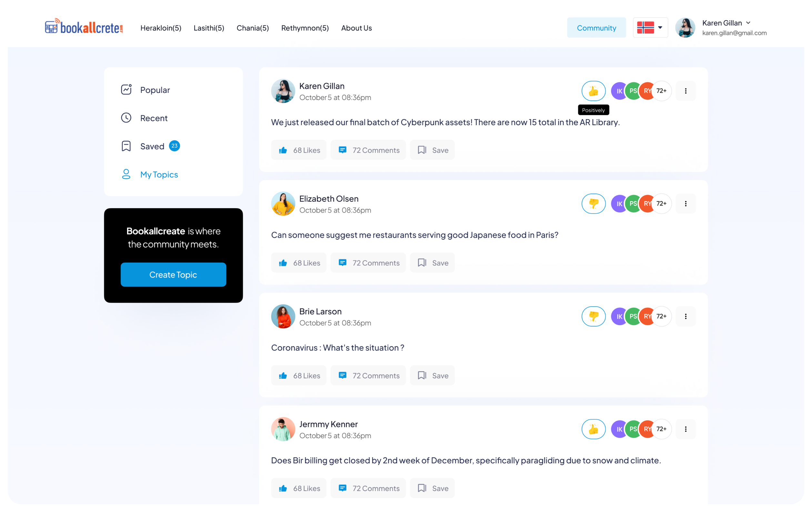Go to the Chania(5) navigation item
The height and width of the screenshot is (512, 812).
click(253, 28)
